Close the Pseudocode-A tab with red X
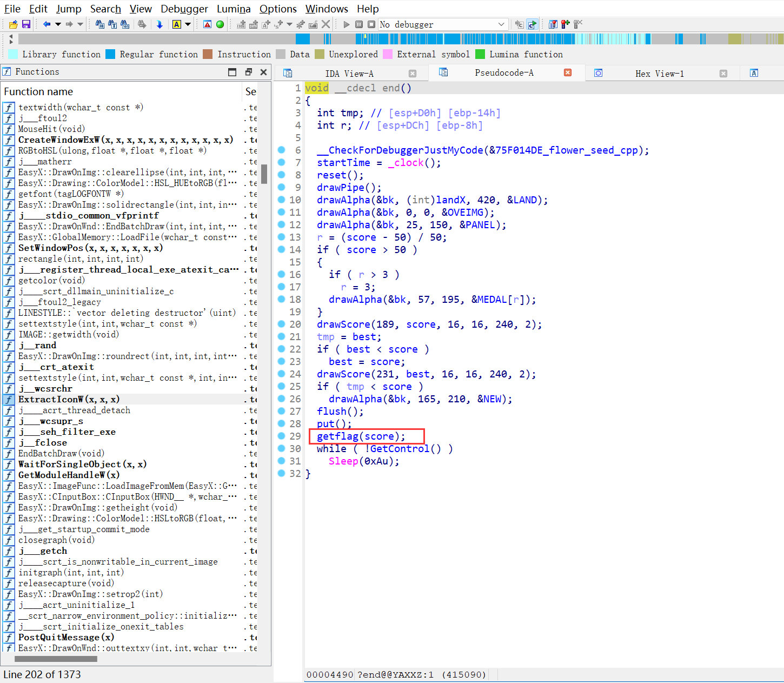 point(568,72)
